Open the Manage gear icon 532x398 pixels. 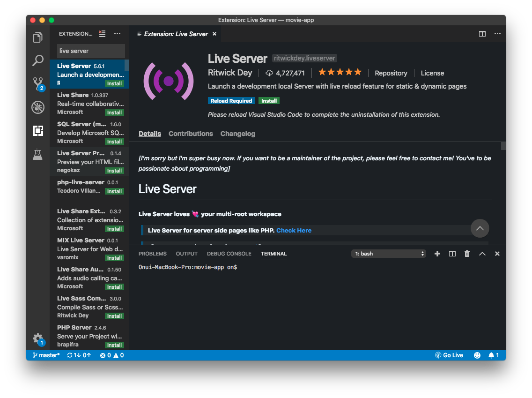click(x=38, y=339)
